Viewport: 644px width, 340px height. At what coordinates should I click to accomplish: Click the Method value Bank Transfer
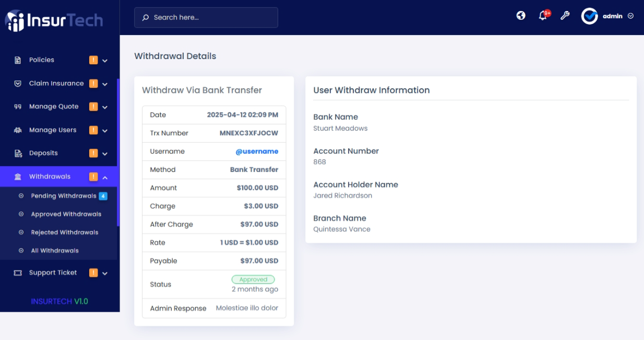[x=254, y=170]
